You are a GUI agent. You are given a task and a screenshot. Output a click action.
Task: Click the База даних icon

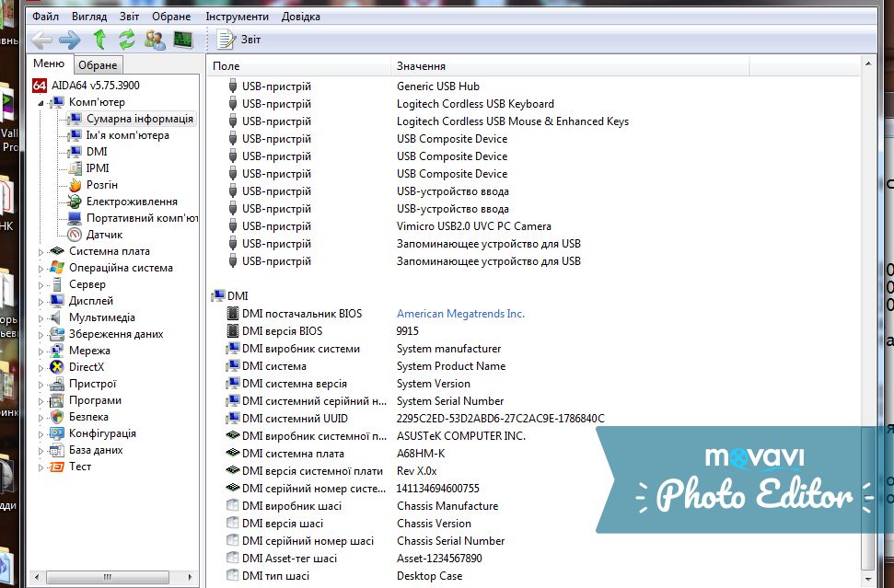(57, 450)
